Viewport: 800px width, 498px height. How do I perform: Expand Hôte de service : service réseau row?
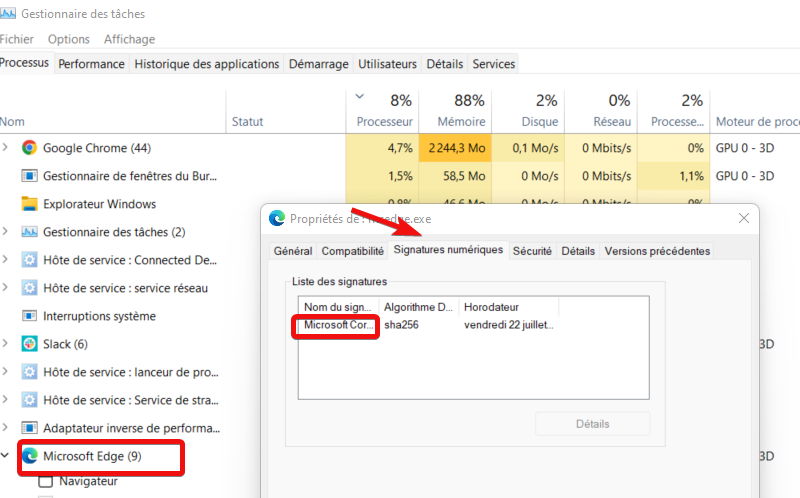pos(5,288)
